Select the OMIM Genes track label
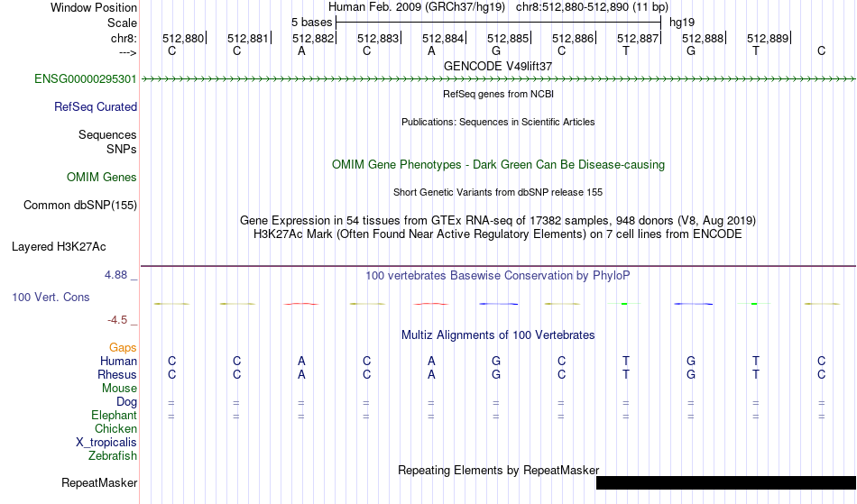The width and height of the screenshot is (857, 504). pos(102,178)
